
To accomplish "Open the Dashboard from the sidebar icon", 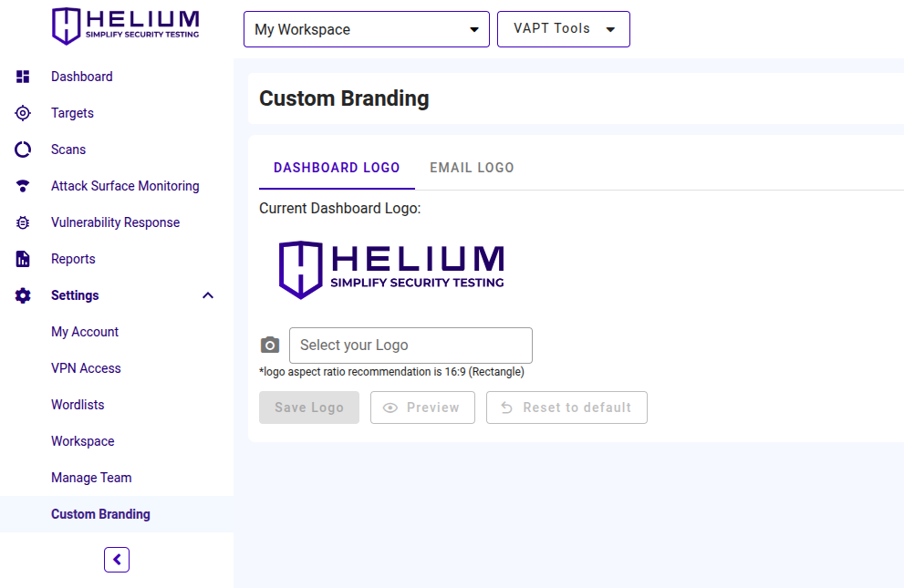I will pyautogui.click(x=22, y=77).
